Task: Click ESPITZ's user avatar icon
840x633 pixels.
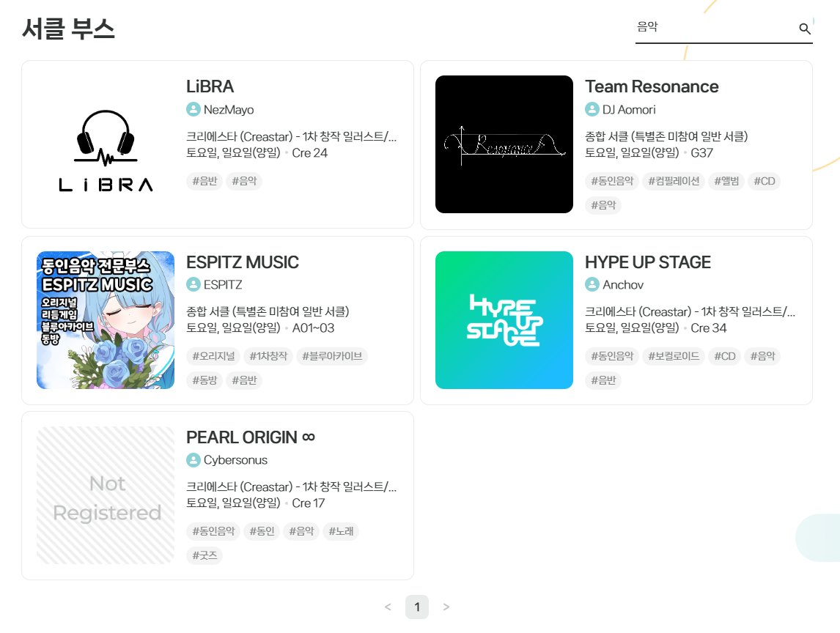Action: [x=194, y=284]
